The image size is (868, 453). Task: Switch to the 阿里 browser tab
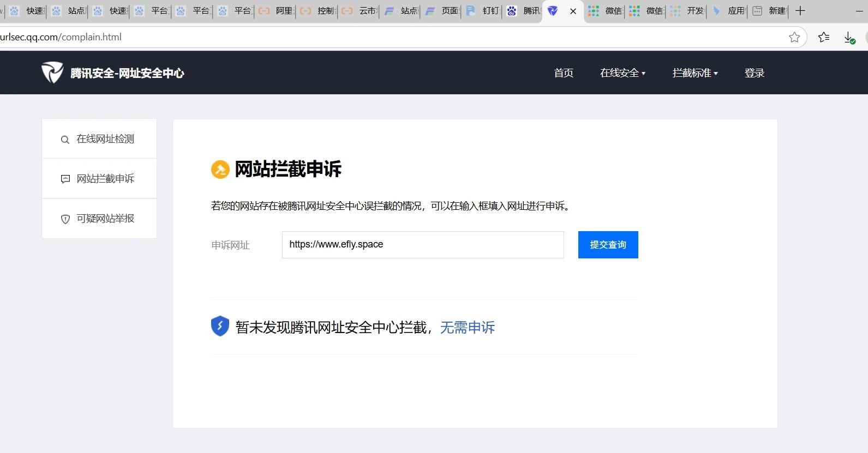(276, 11)
